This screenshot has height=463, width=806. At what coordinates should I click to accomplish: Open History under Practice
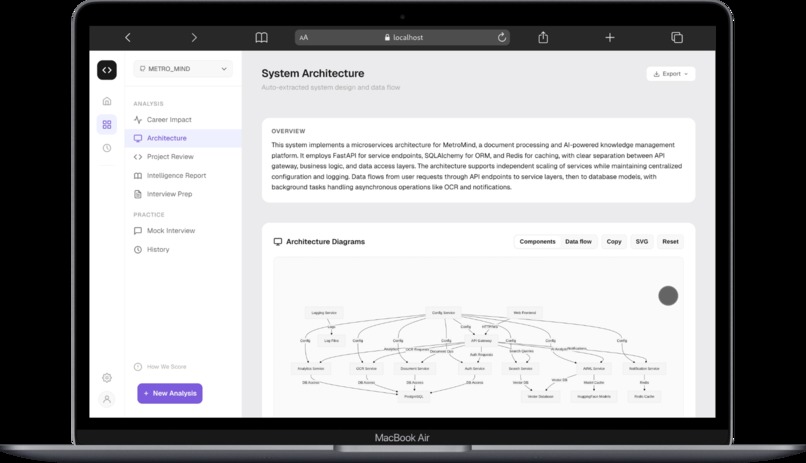tap(183, 249)
